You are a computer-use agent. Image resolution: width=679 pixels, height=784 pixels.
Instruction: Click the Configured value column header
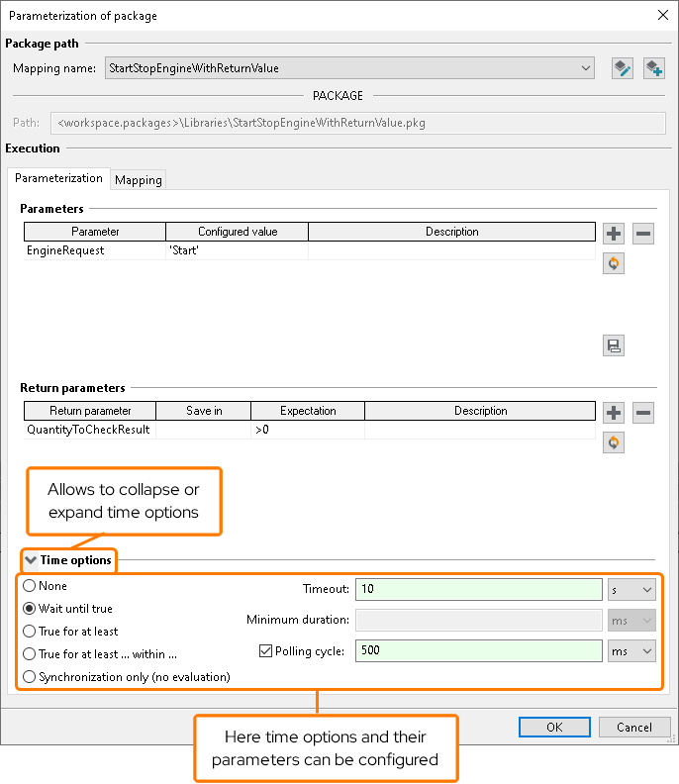(x=237, y=232)
